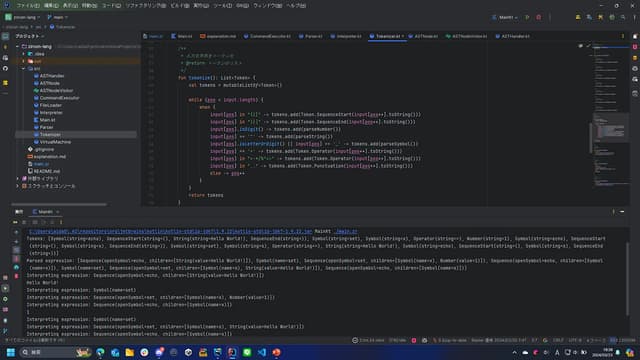Select VirtualMachine file in the project tree
Screen dimensions: 640x360
(55, 142)
